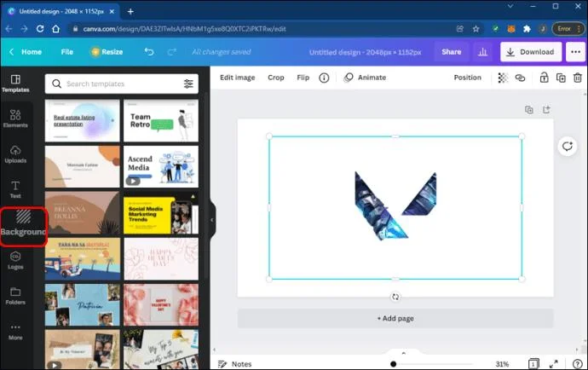Collapse the side panel with the arrow handle
This screenshot has height=370, width=588.
tap(212, 220)
